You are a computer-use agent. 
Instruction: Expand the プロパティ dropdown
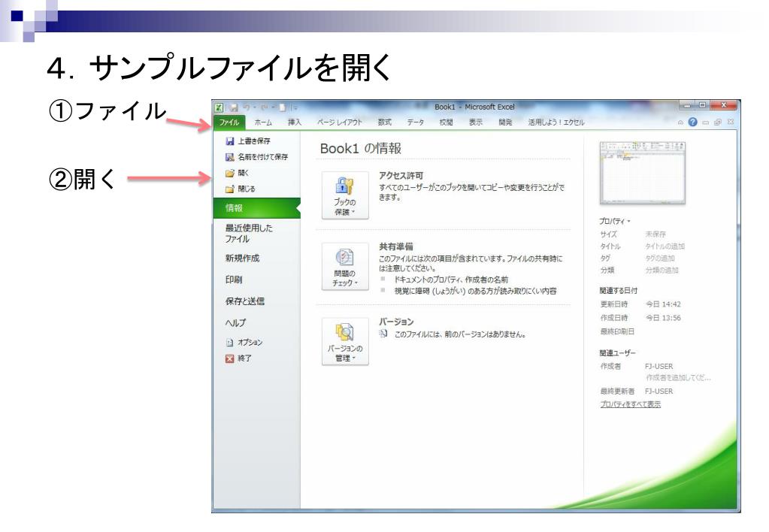(x=614, y=222)
